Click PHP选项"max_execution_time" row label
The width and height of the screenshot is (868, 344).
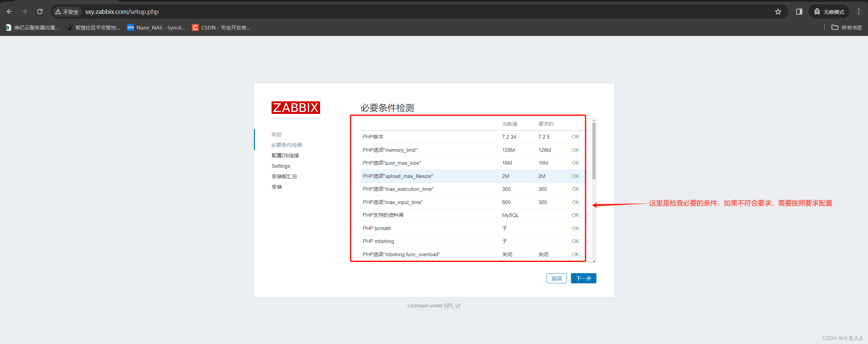398,189
